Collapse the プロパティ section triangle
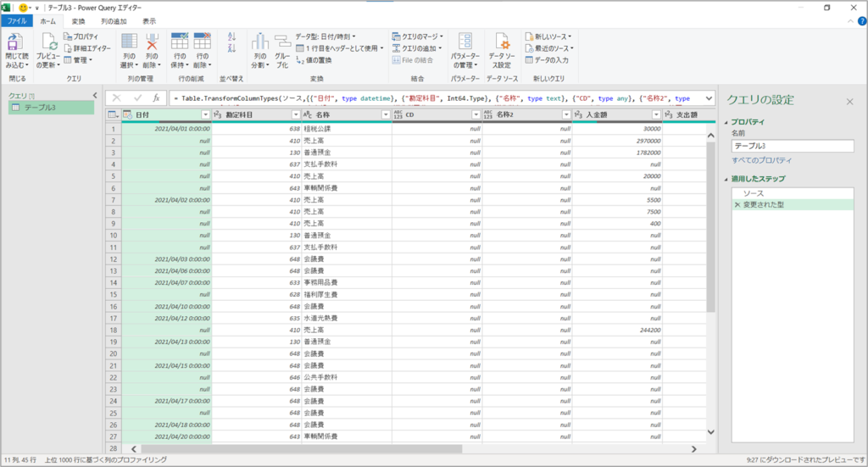 coord(726,122)
